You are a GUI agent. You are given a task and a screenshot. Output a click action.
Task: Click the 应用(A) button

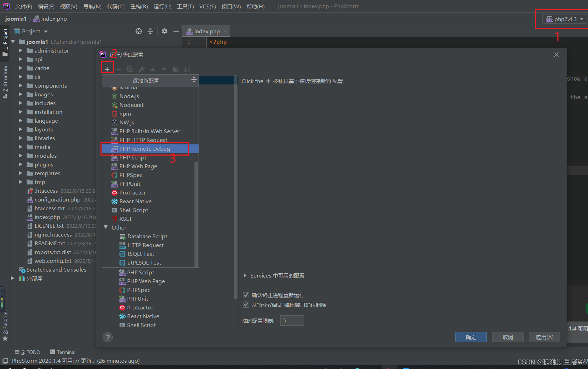544,337
